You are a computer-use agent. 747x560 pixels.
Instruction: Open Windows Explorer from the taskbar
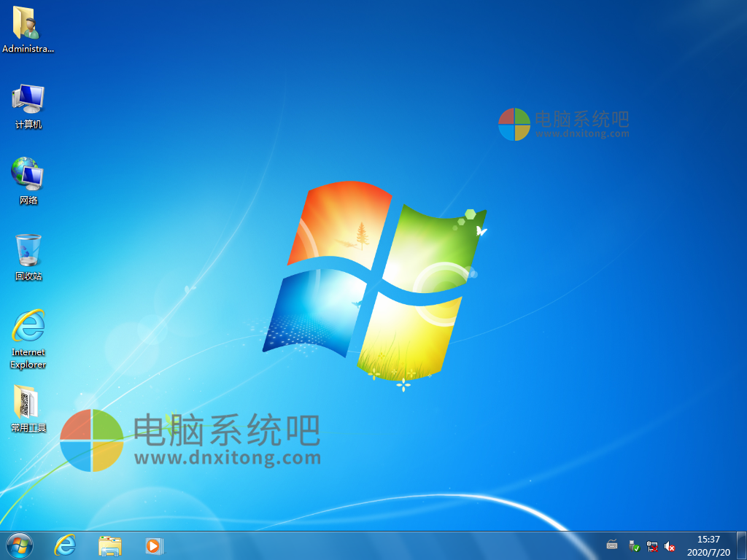pyautogui.click(x=109, y=545)
